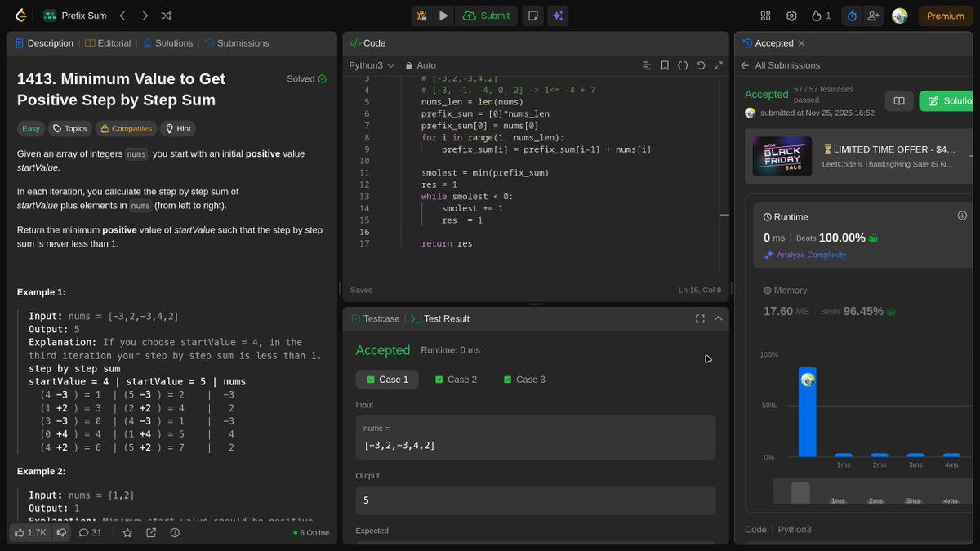The width and height of the screenshot is (980, 551).
Task: Click the 6 Online indicator
Action: click(x=311, y=533)
